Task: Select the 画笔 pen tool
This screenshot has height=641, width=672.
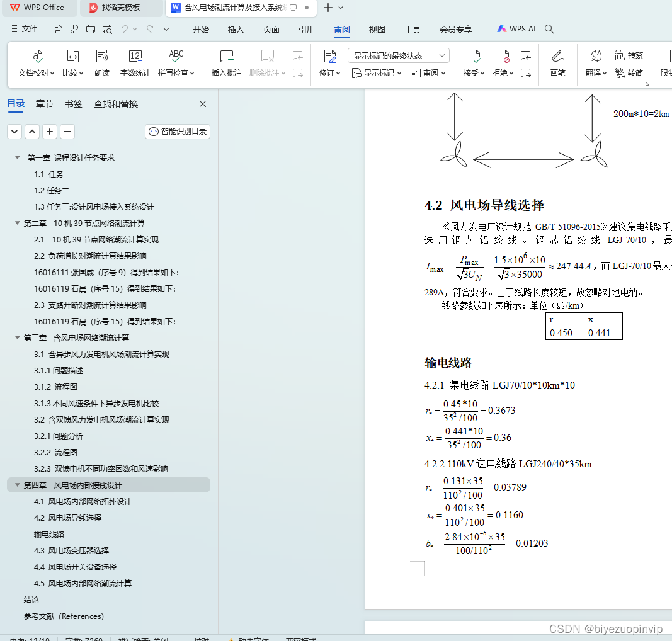Action: tap(557, 63)
